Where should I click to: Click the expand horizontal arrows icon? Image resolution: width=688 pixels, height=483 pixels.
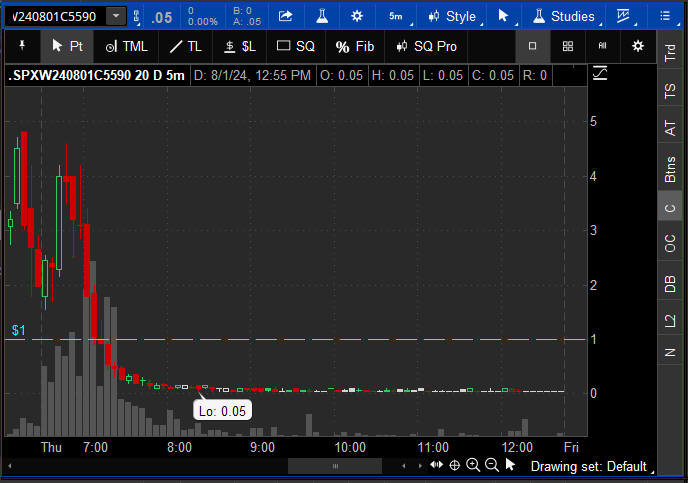437,465
